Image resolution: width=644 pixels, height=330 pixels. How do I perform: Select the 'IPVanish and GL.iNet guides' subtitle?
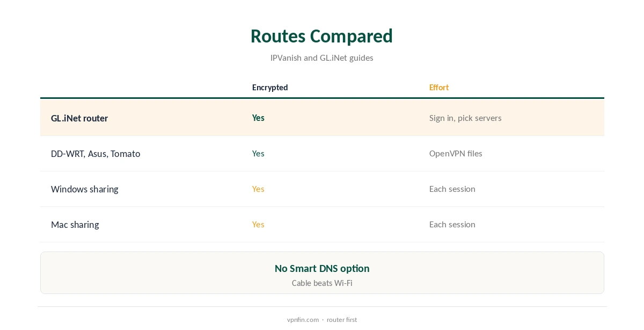click(321, 58)
